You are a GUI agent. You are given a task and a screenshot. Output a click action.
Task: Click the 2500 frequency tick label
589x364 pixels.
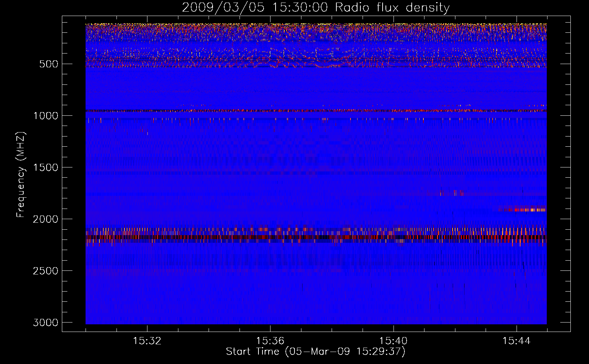[x=46, y=271]
